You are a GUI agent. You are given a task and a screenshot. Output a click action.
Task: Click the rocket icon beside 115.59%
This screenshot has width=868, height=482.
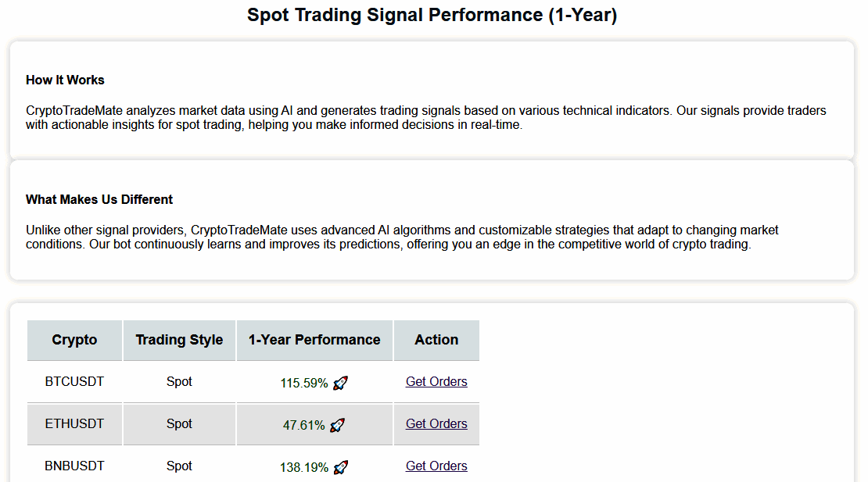tap(340, 383)
